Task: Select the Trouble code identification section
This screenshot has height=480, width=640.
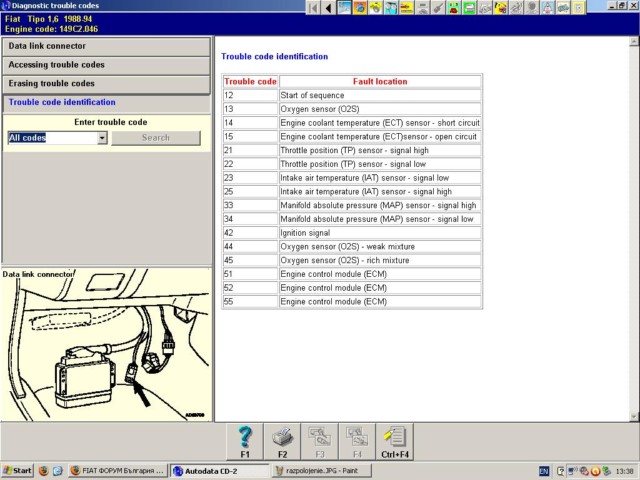Action: tap(105, 102)
